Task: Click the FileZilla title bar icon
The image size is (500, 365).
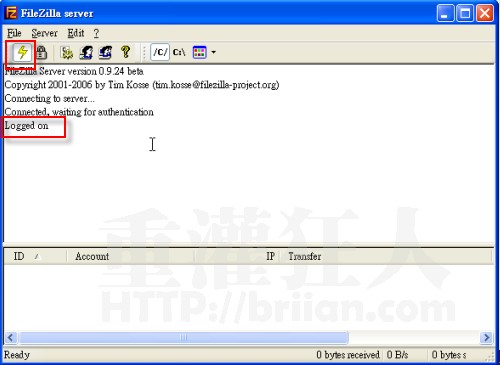Action: [x=11, y=13]
